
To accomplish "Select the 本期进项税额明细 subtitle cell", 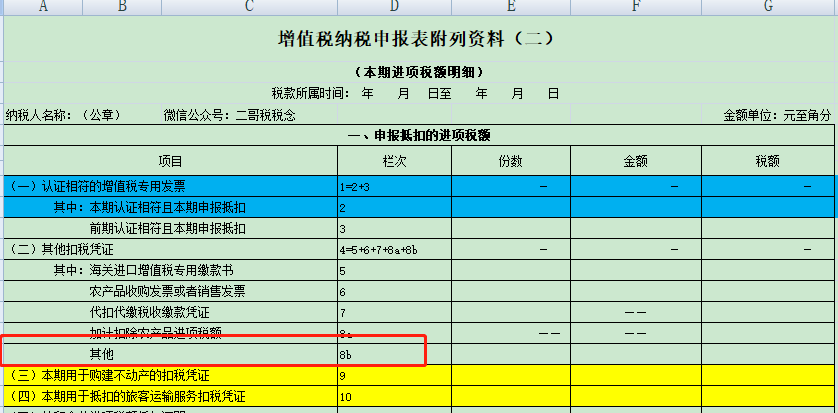I will [418, 72].
